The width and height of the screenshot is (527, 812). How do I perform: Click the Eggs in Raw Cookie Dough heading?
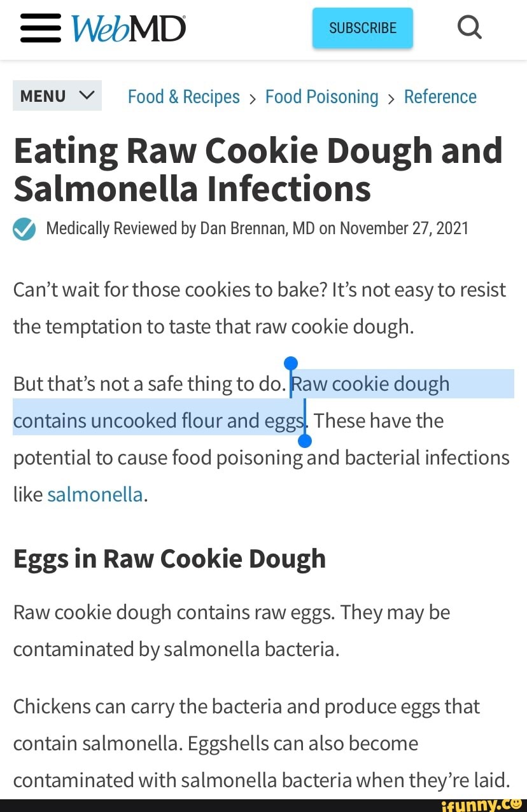169,559
